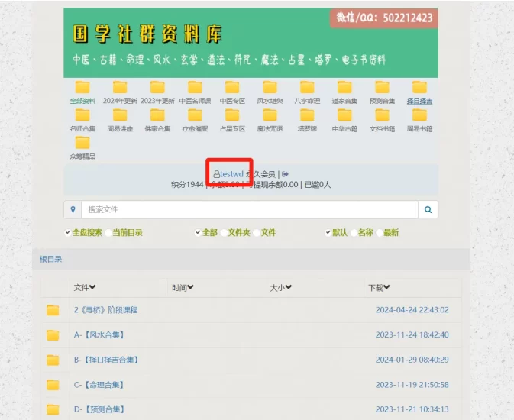Go to the 择日择吉 category
The width and height of the screenshot is (514, 420).
(419, 101)
